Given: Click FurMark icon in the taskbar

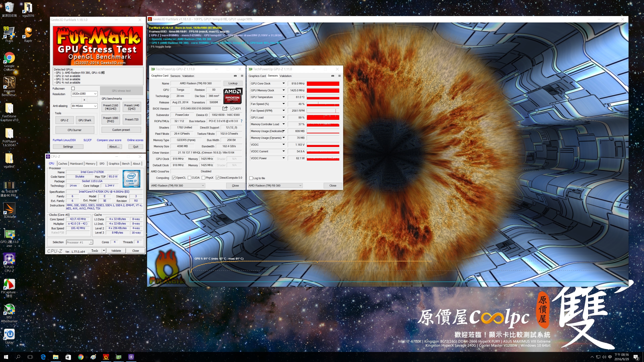Looking at the screenshot, I should click(x=106, y=357).
